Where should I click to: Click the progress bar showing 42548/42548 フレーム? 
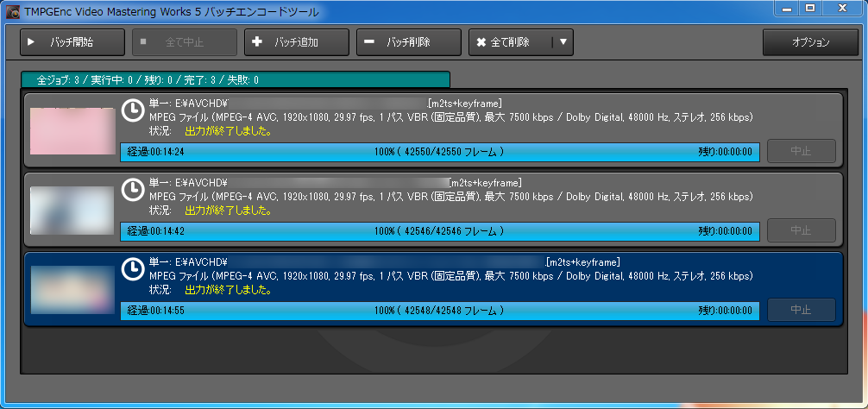click(439, 311)
